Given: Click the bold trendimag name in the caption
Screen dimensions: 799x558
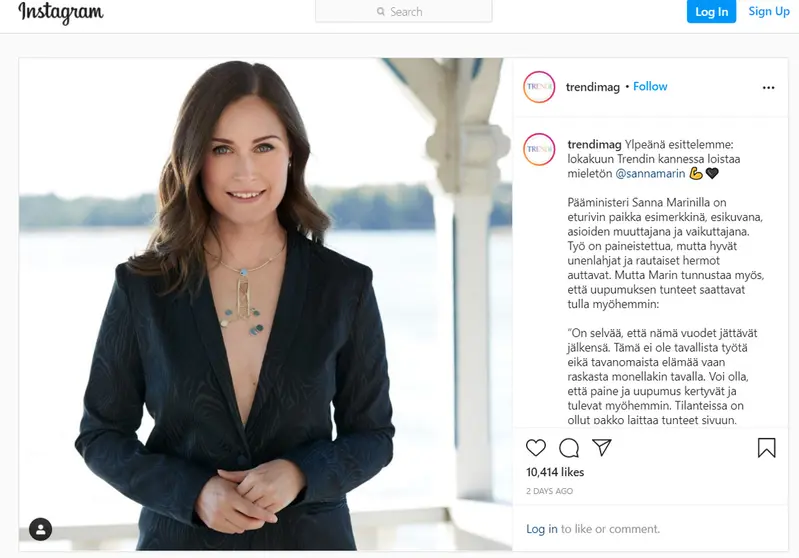Looking at the screenshot, I should click(594, 145).
